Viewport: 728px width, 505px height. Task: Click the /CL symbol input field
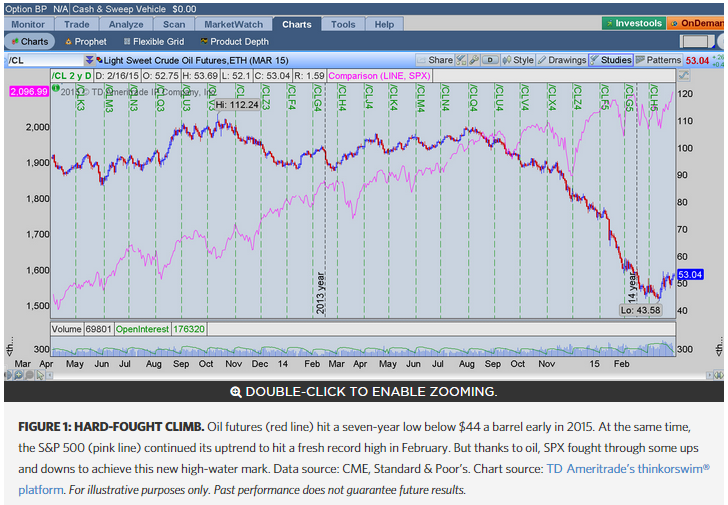click(x=45, y=60)
